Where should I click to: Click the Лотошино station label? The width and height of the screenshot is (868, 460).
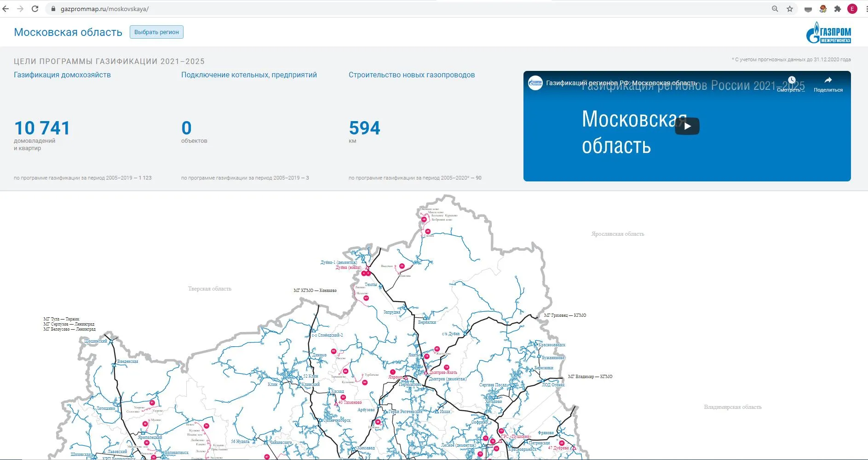pyautogui.click(x=106, y=408)
